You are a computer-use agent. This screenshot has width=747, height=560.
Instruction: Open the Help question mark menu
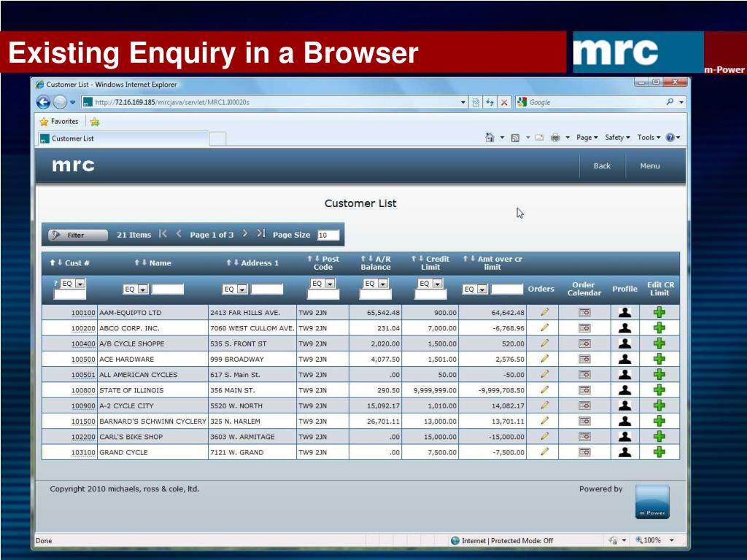click(x=673, y=138)
